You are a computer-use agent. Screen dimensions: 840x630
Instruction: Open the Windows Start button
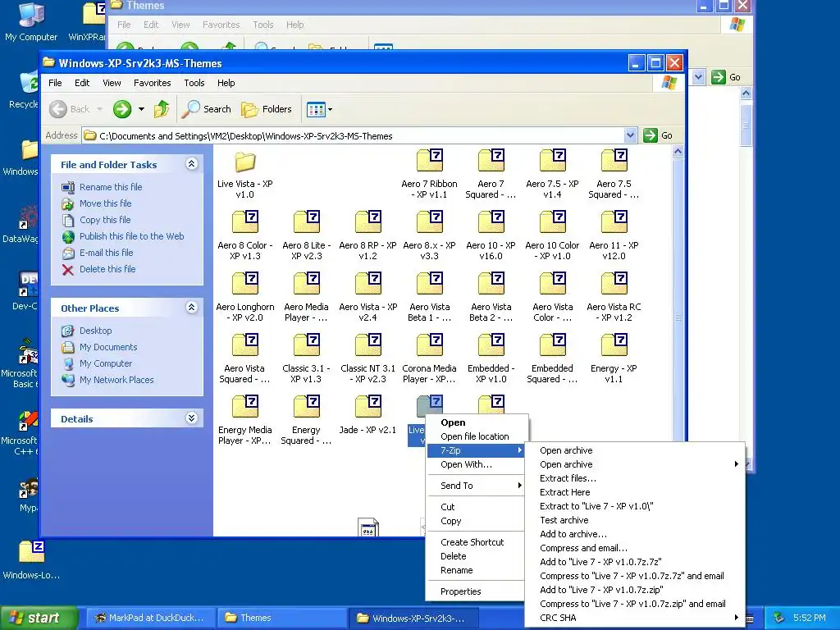[x=39, y=619]
